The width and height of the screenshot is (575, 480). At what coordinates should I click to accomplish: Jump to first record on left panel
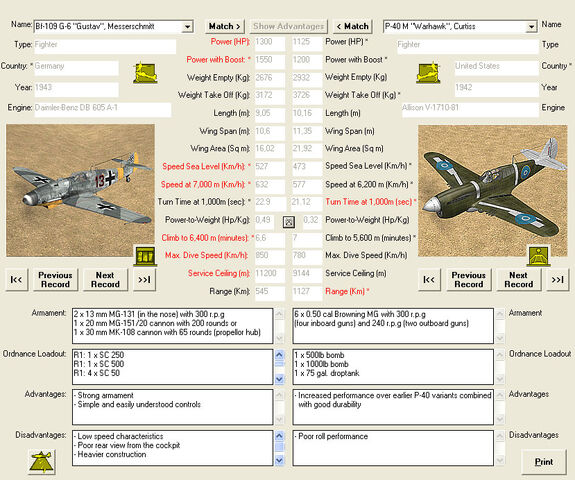pyautogui.click(x=16, y=280)
